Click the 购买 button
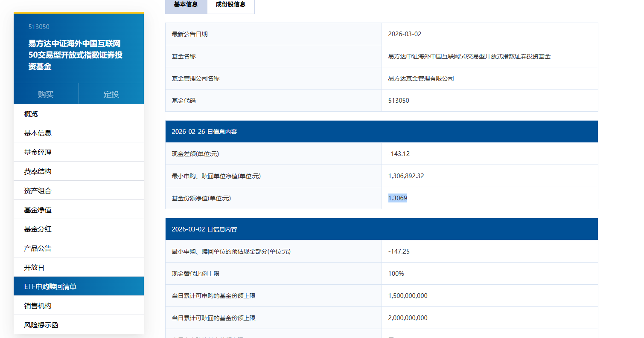The image size is (644, 338). coord(46,94)
